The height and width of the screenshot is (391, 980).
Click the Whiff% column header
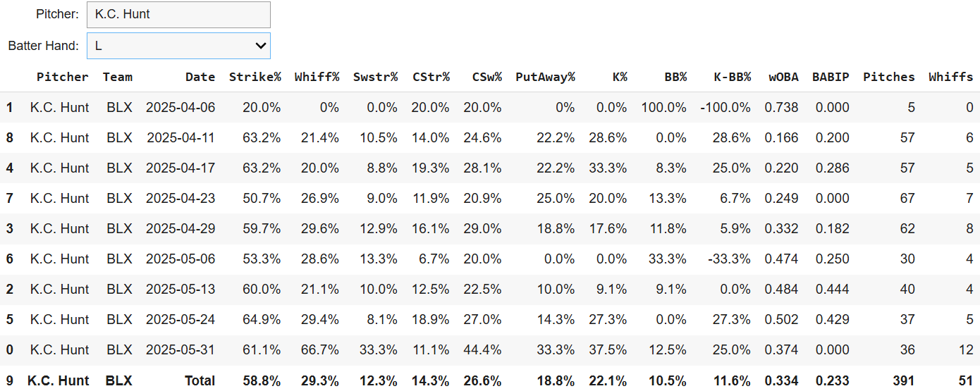click(317, 77)
